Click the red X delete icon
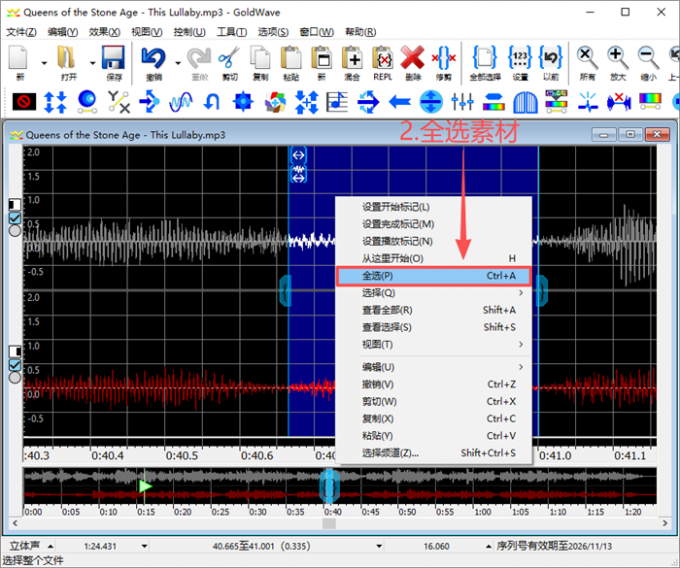680x568 pixels. [x=412, y=58]
